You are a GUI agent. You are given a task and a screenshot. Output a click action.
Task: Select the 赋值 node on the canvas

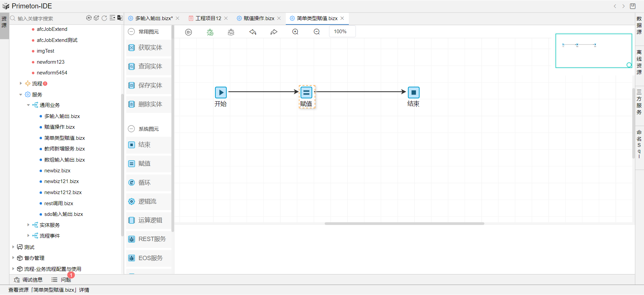tap(306, 93)
